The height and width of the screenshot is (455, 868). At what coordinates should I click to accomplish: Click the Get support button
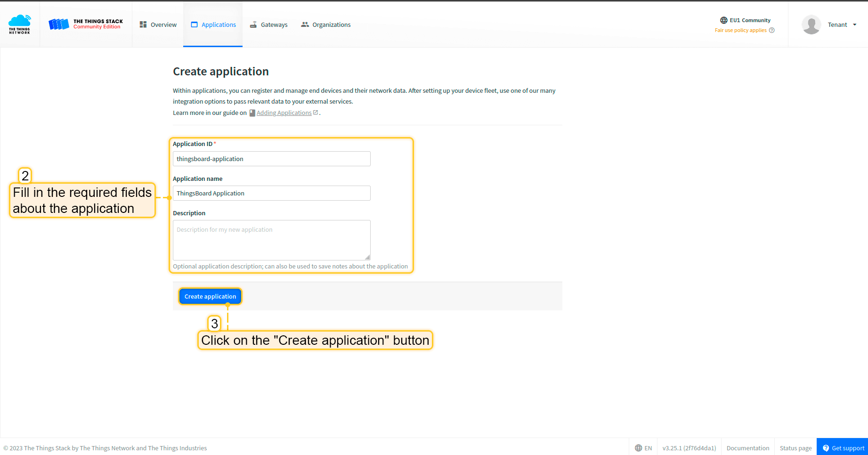click(843, 448)
